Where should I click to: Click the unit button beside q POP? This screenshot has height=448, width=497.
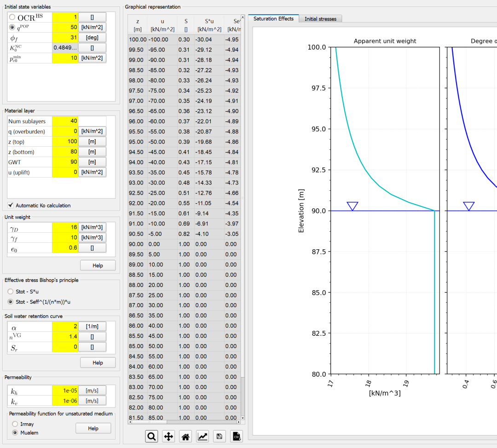[x=92, y=27]
